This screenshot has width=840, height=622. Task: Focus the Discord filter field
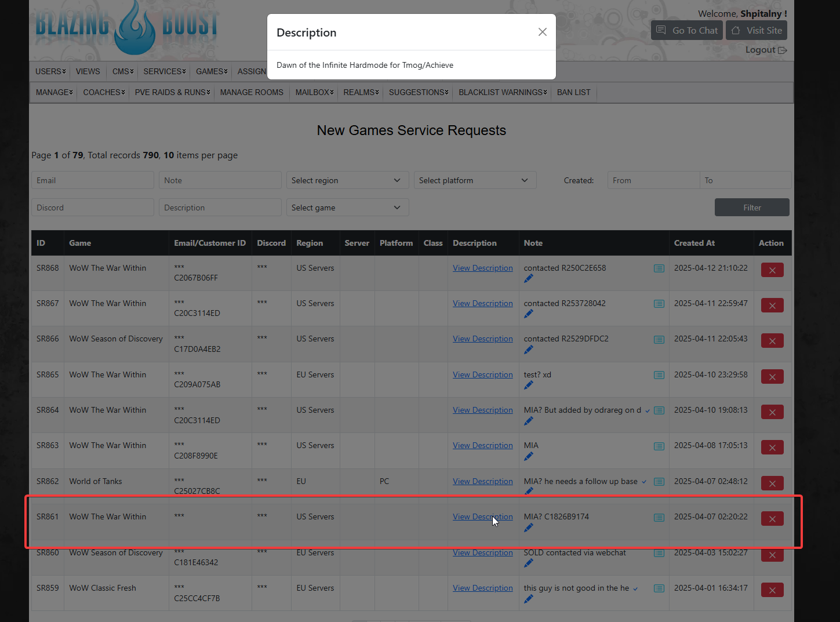(93, 208)
